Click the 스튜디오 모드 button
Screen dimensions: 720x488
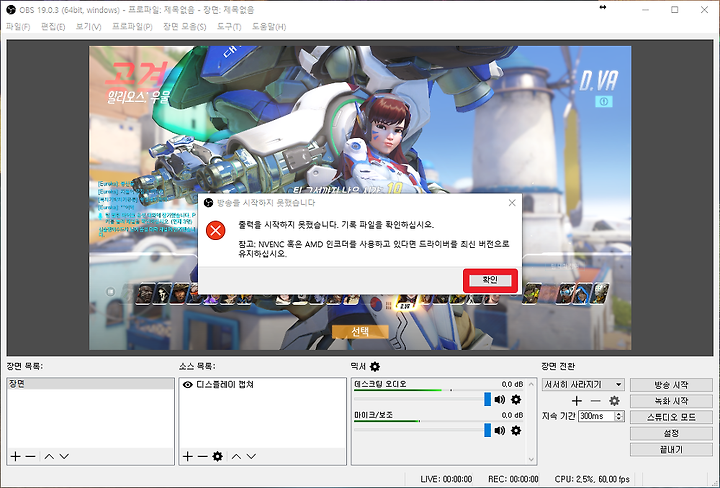[x=671, y=417]
